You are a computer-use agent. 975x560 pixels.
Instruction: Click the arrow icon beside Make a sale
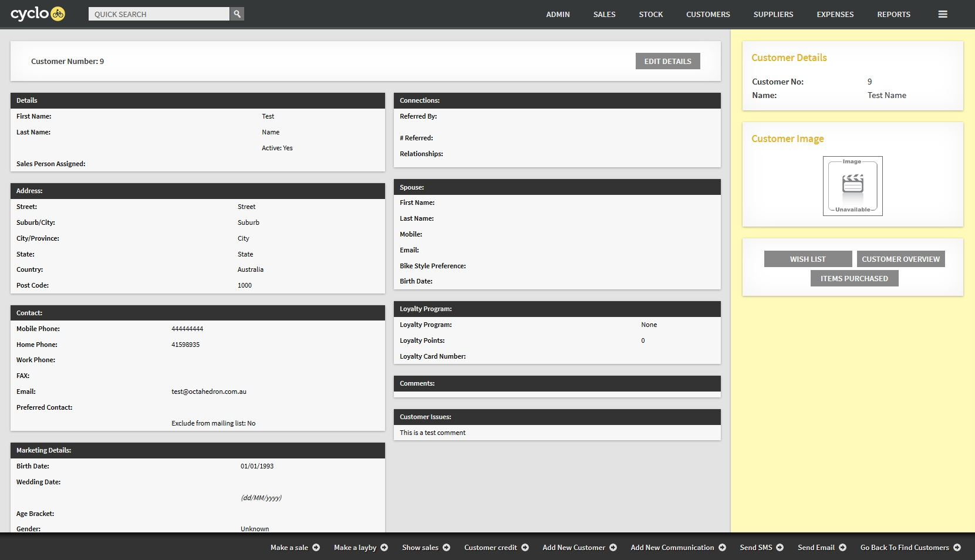coord(316,548)
